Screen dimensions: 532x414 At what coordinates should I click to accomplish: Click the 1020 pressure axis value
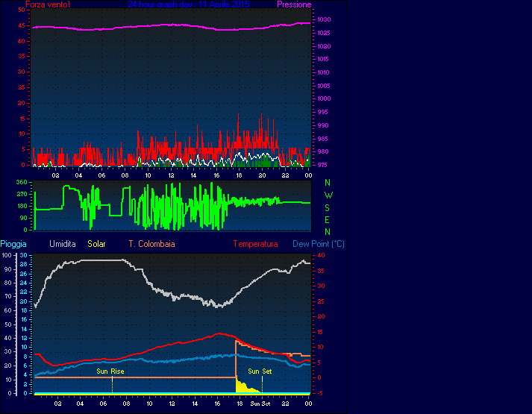pyautogui.click(x=324, y=46)
